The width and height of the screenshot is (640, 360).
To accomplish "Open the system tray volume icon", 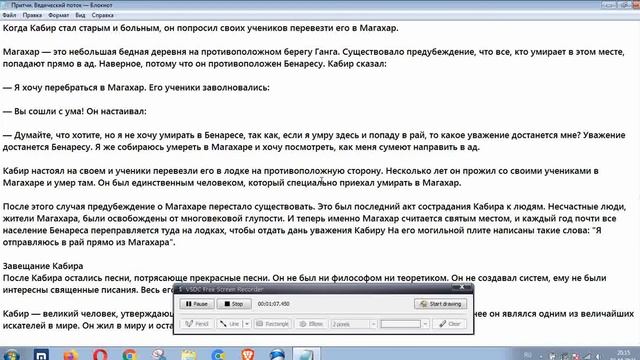I will click(x=597, y=356).
